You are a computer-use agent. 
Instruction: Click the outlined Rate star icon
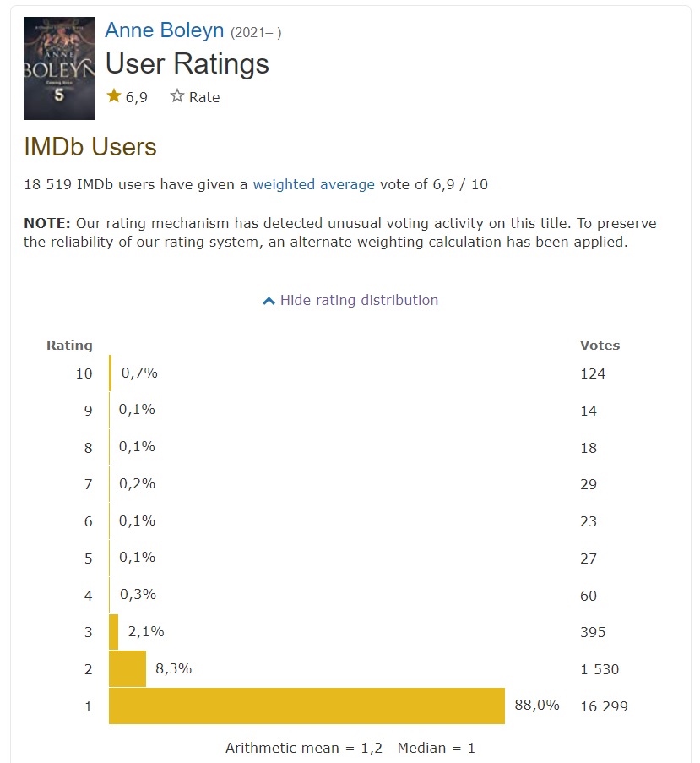(176, 96)
